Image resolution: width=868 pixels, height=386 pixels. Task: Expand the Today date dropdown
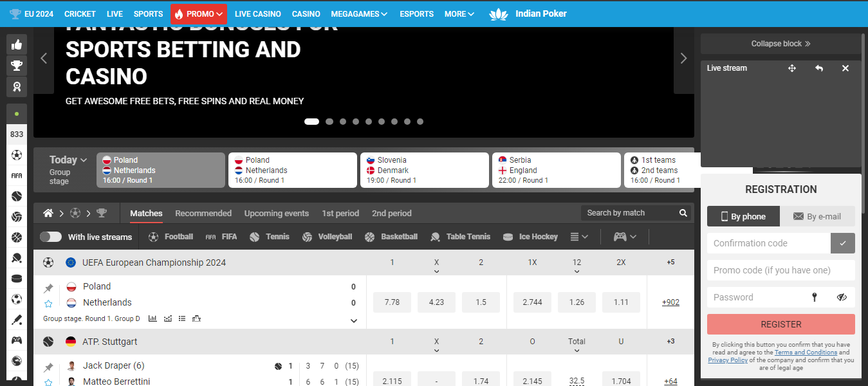pyautogui.click(x=68, y=160)
